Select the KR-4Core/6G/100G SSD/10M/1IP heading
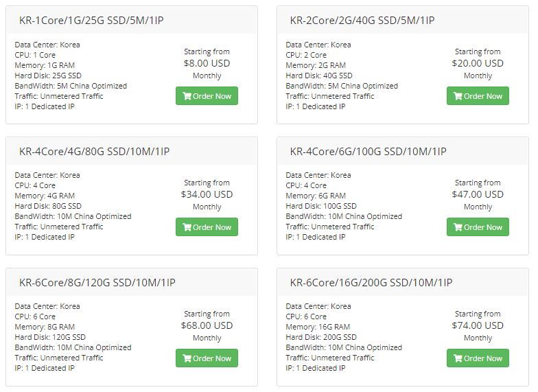Viewport: 538px width, 392px height. coord(368,151)
